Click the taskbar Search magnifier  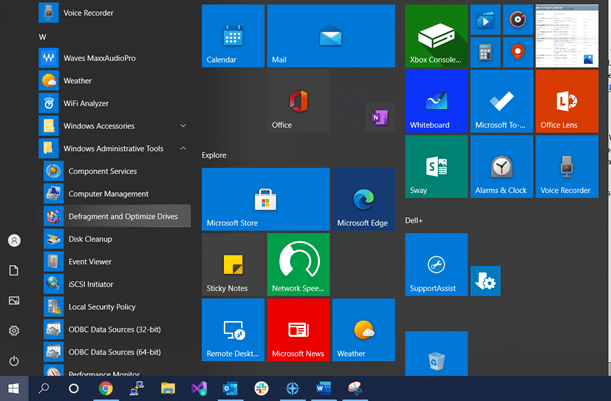tap(44, 388)
